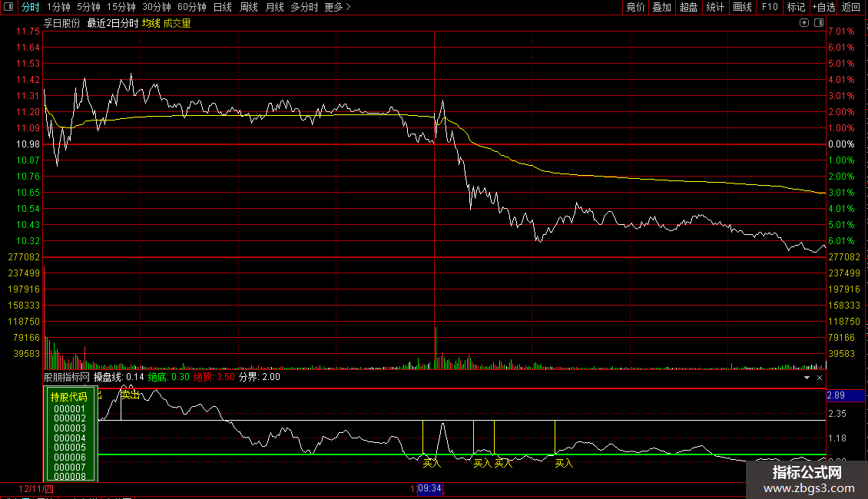
Task: Click the 11.75 top price label
Action: point(28,31)
